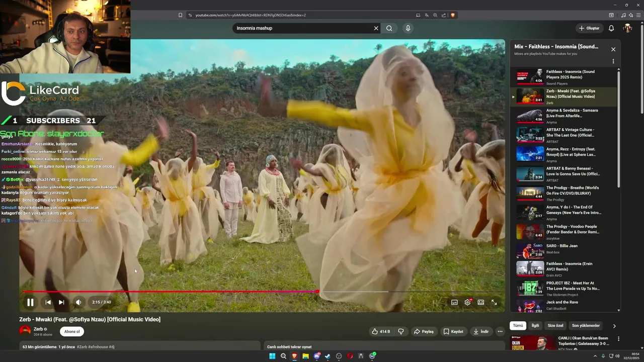Viewport: 644px width, 362px height.
Task: Translate the page from address bar
Action: [427, 15]
